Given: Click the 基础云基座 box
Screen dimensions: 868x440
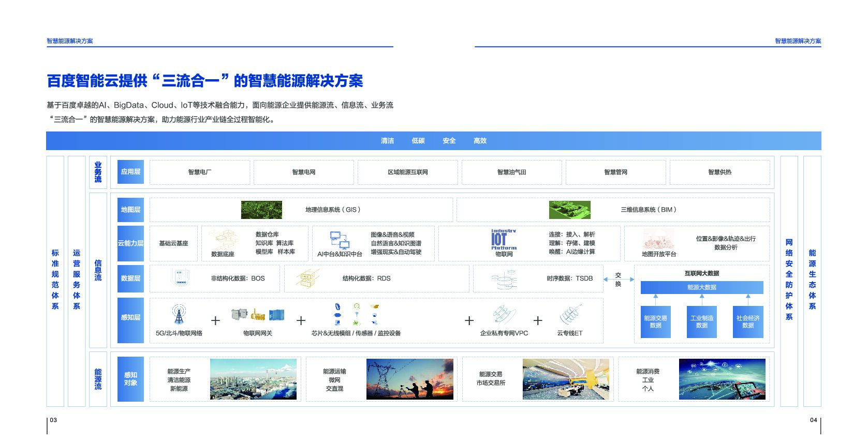Looking at the screenshot, I should pyautogui.click(x=173, y=243).
